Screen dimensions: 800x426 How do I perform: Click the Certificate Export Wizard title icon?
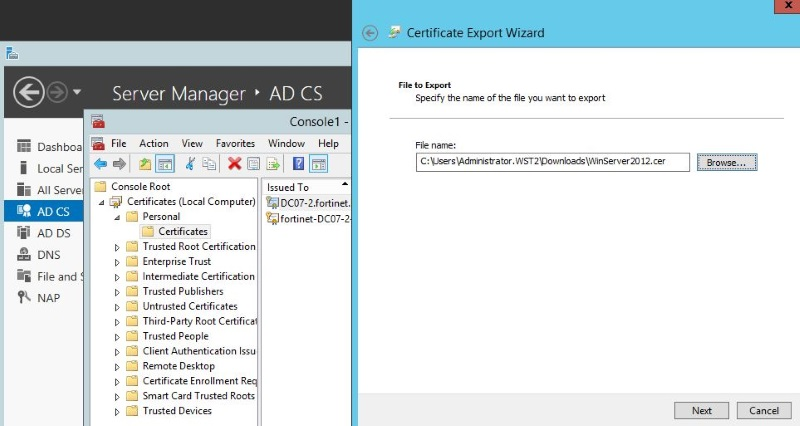tap(394, 32)
